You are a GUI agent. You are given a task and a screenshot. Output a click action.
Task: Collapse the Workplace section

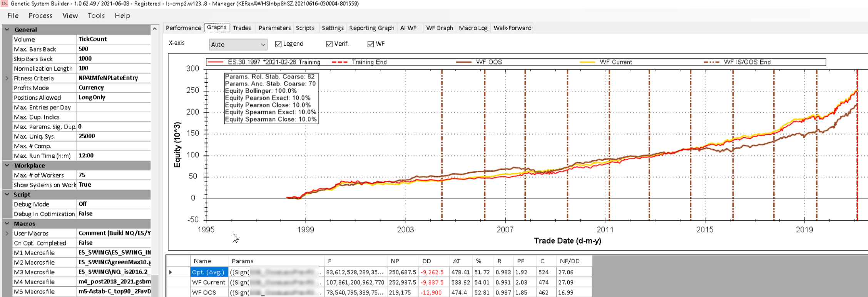click(7, 165)
